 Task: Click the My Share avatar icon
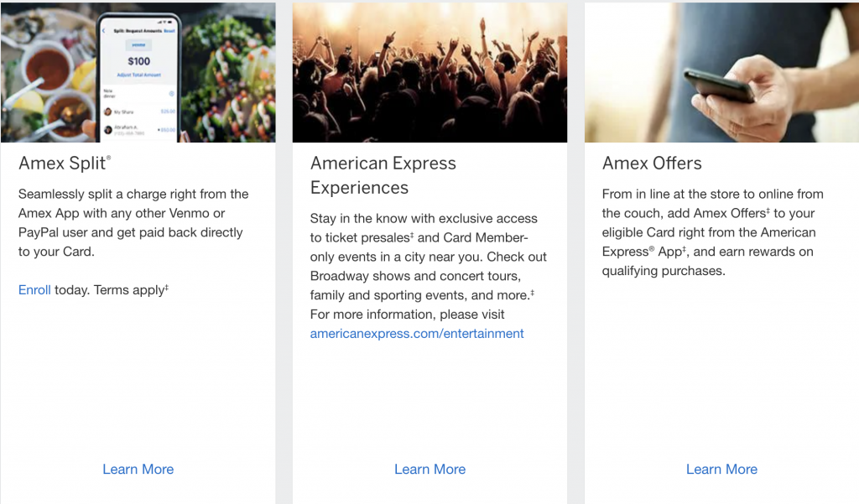pos(107,111)
